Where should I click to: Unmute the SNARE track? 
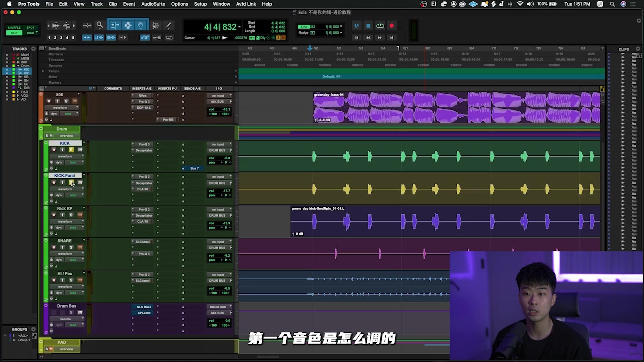tap(80, 247)
